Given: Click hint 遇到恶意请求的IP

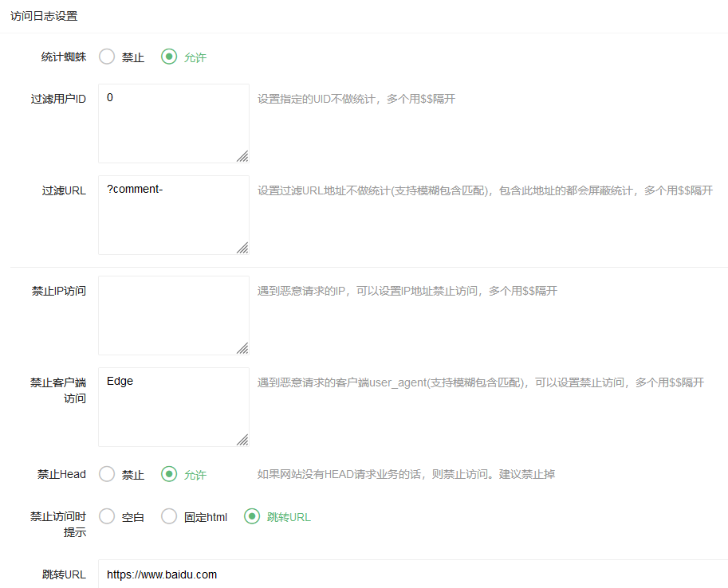Looking at the screenshot, I should point(407,291).
